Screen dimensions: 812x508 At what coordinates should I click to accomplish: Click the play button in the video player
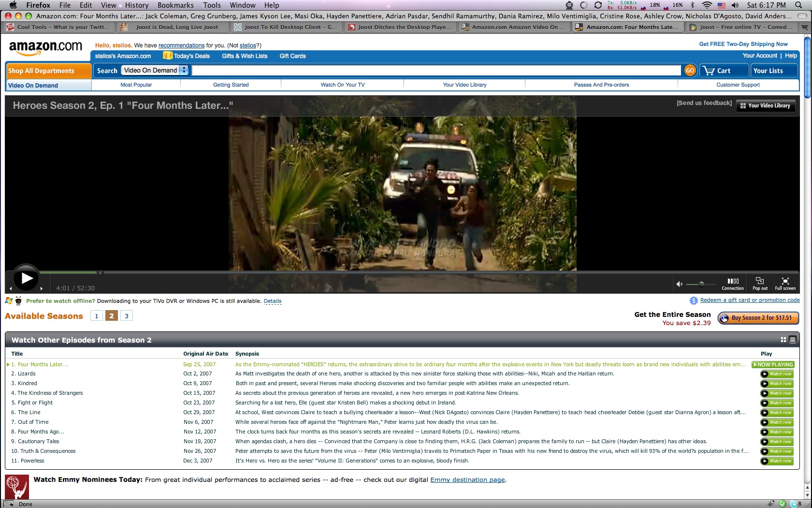[x=26, y=278]
